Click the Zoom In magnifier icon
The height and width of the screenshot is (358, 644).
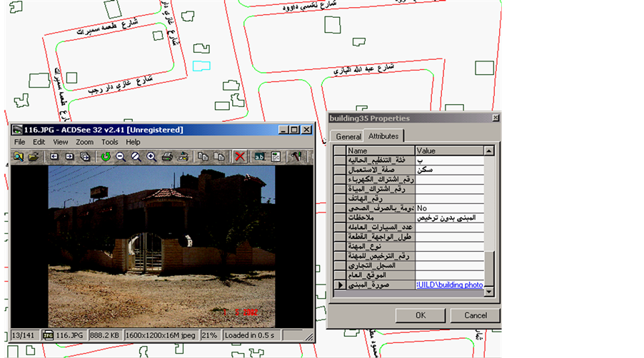click(x=151, y=156)
